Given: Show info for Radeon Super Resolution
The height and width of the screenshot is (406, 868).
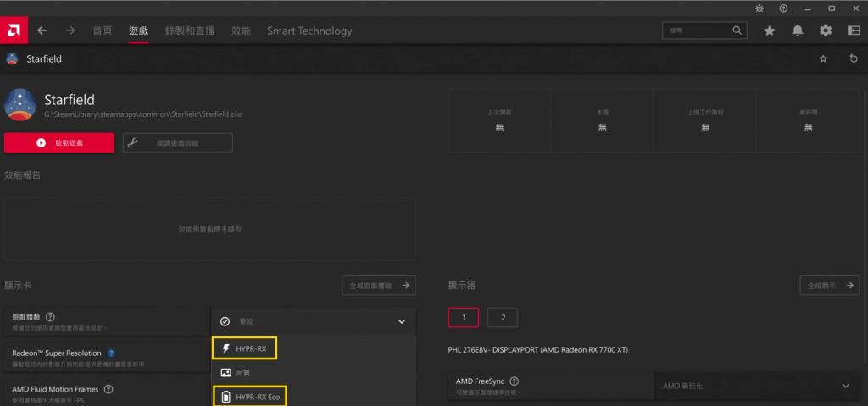Looking at the screenshot, I should pyautogui.click(x=111, y=353).
